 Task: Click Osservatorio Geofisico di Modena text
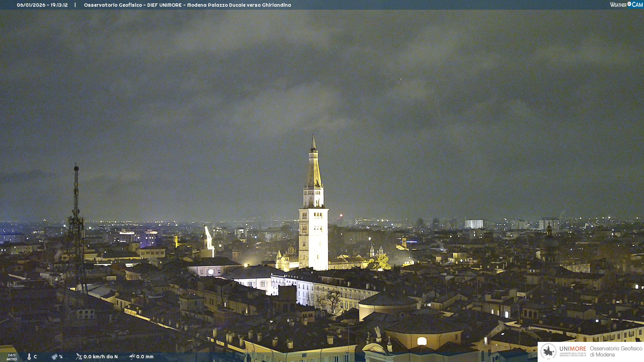616,352
